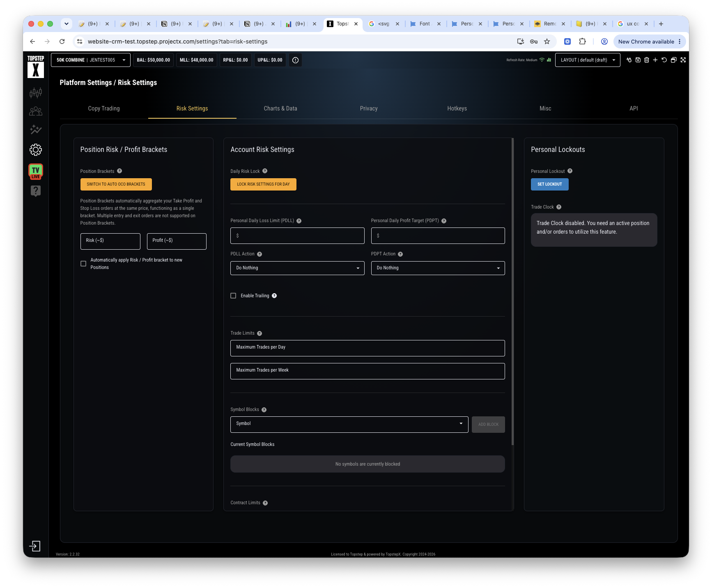Click the logout icon in the sidebar
712x588 pixels.
pyautogui.click(x=35, y=546)
